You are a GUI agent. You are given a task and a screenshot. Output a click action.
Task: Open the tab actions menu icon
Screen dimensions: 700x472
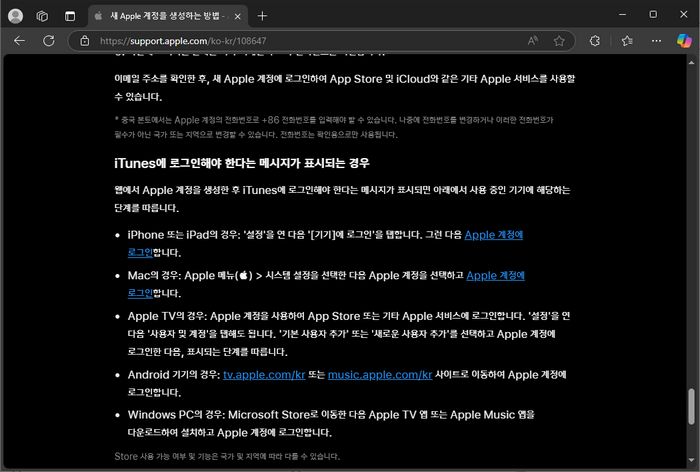tap(70, 16)
